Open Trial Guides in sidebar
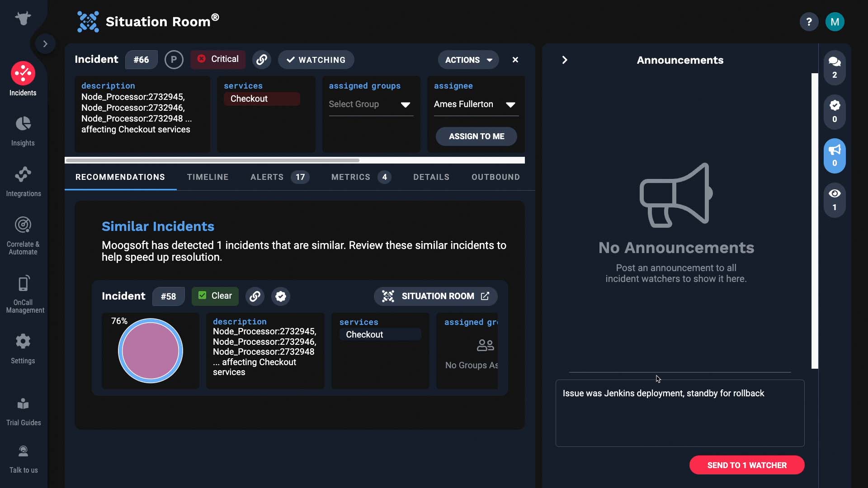This screenshot has height=488, width=868. pos(23,411)
